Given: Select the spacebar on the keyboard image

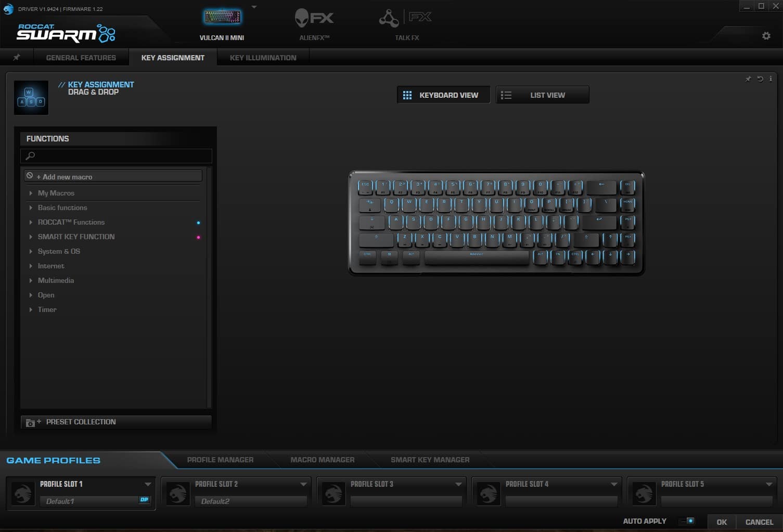Looking at the screenshot, I should pos(477,257).
